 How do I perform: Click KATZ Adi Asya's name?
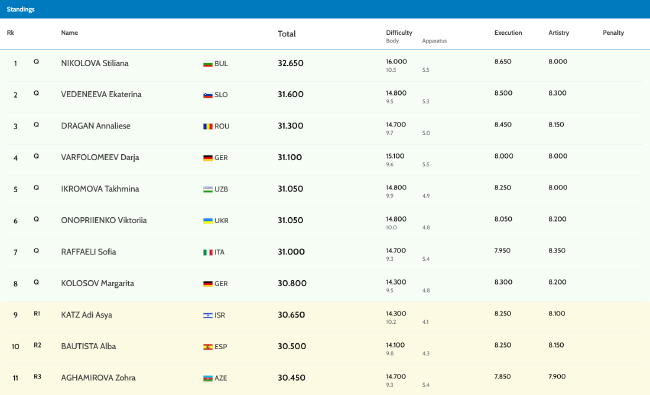pos(86,315)
